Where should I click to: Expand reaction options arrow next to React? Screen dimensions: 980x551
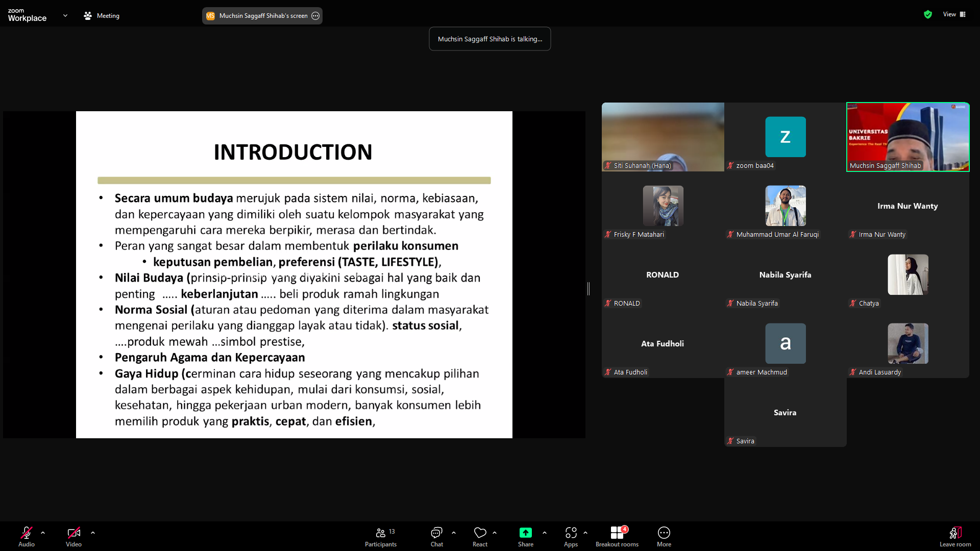[495, 533]
